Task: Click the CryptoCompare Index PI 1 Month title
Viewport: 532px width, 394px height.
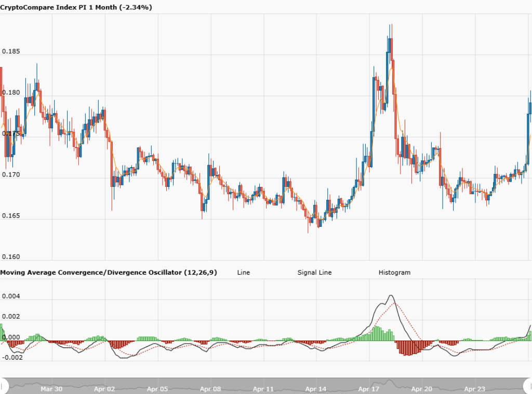Action: click(x=76, y=7)
